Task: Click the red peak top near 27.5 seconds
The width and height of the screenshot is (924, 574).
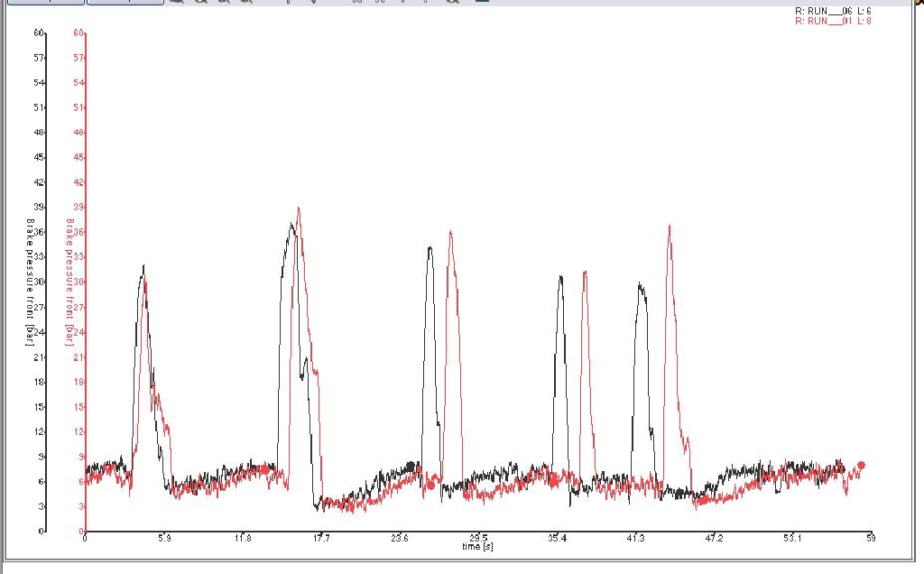Action: [450, 232]
